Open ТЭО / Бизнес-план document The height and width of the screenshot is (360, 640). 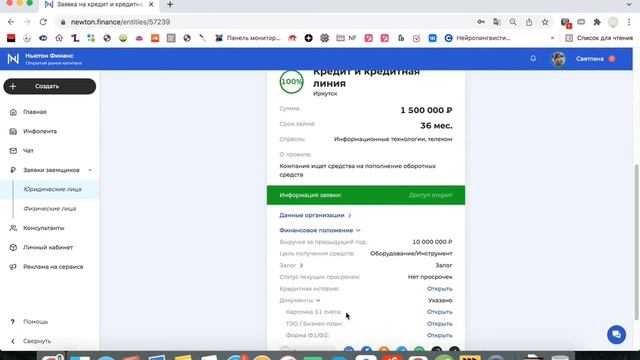pos(439,324)
